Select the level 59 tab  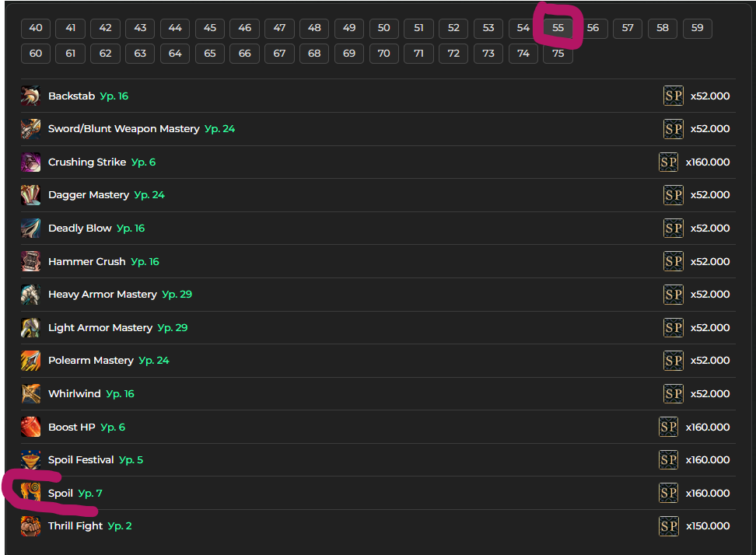(697, 28)
